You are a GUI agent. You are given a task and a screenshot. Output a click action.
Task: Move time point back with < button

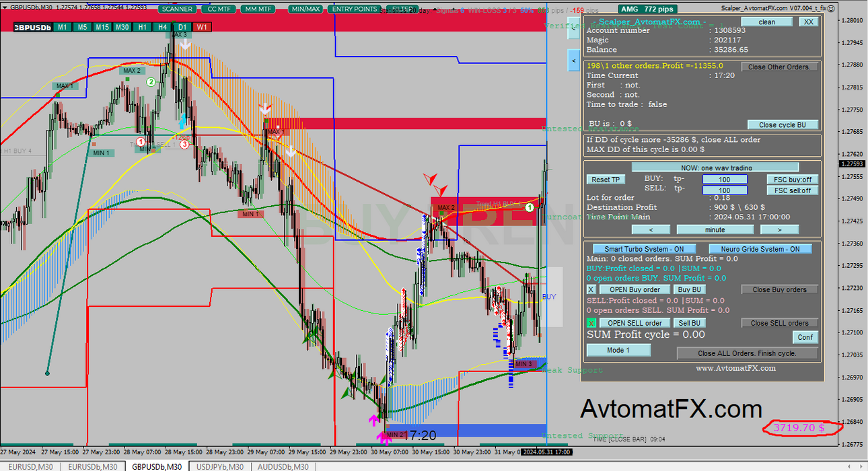click(x=651, y=229)
